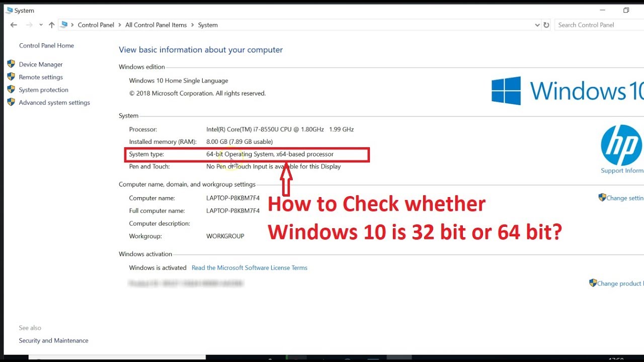Screen dimensions: 644x362
Task: Select the Full computer name value LAPTOP-P8KBM7F4
Action: click(x=233, y=211)
